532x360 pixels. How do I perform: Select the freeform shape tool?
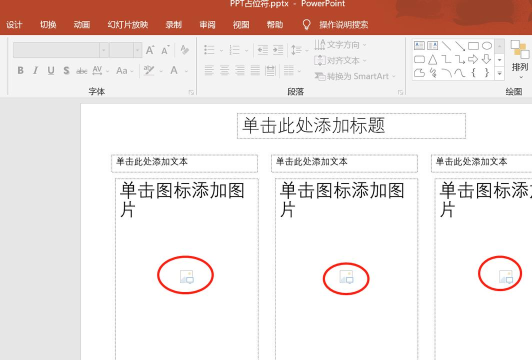[x=419, y=73]
